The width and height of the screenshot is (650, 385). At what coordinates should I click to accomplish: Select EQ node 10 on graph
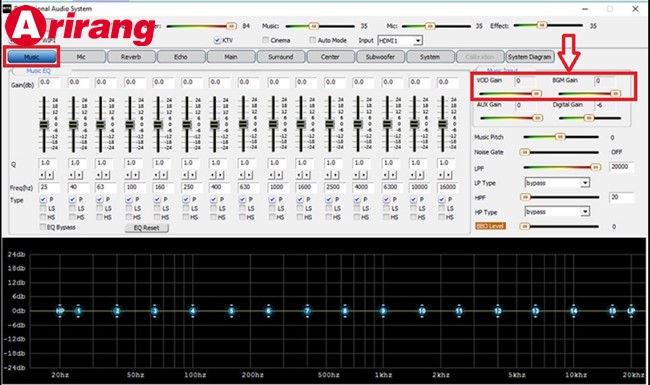click(422, 311)
